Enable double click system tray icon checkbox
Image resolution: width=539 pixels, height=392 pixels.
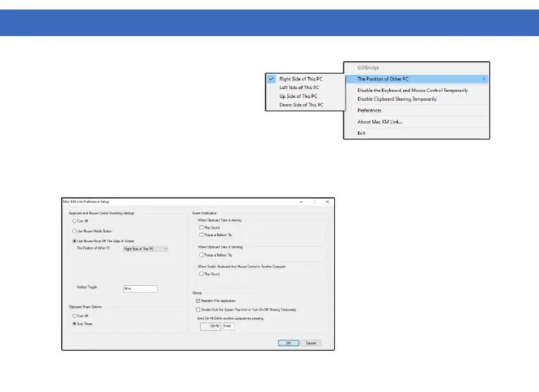click(198, 310)
